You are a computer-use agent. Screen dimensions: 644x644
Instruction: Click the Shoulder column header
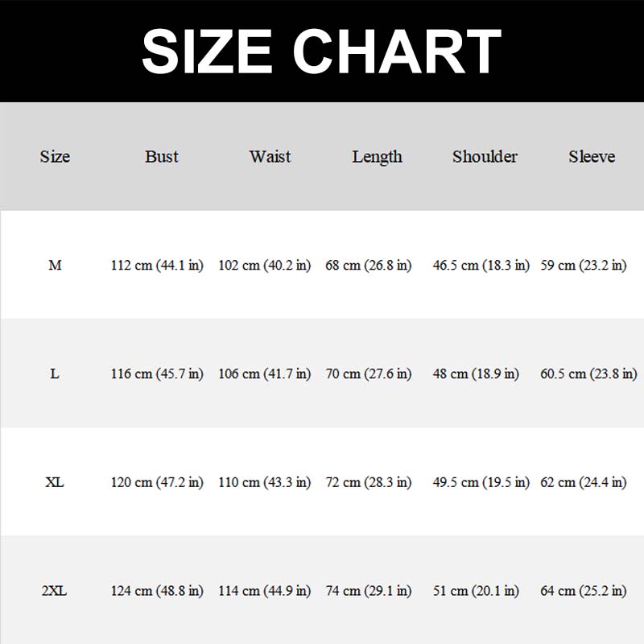[485, 157]
